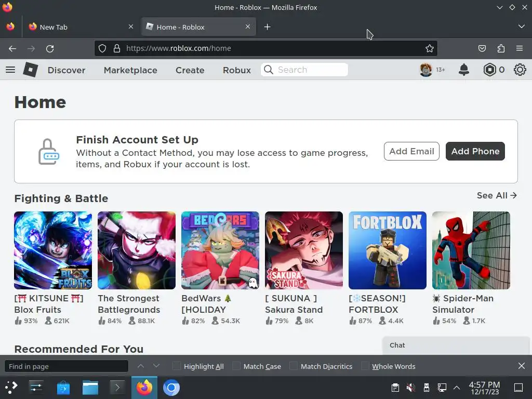Switch to Chromium in the taskbar
This screenshot has width=532, height=399.
click(x=171, y=388)
